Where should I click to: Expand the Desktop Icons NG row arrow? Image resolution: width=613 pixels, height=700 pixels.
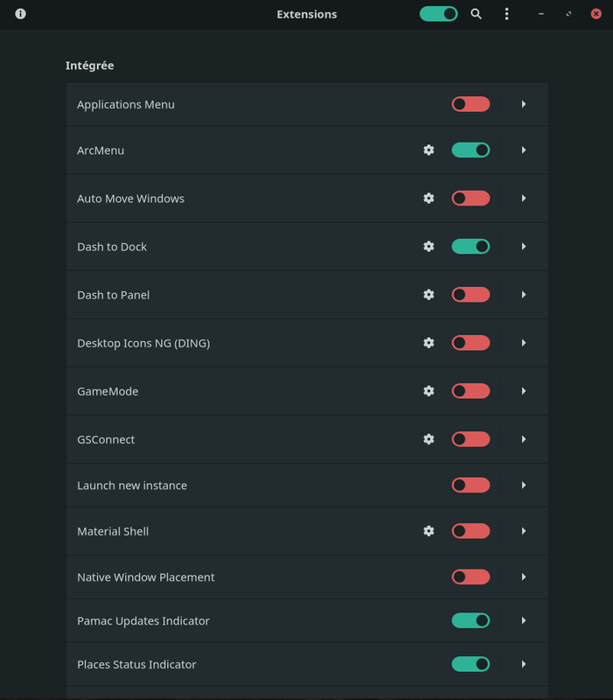[524, 343]
